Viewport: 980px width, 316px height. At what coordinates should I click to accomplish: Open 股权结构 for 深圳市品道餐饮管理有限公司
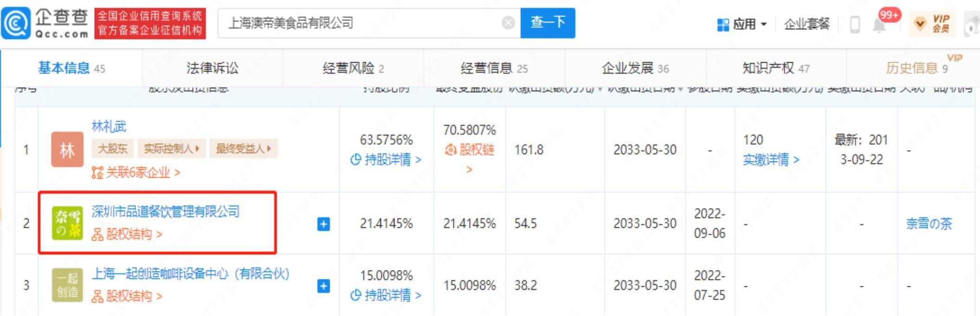pyautogui.click(x=127, y=234)
